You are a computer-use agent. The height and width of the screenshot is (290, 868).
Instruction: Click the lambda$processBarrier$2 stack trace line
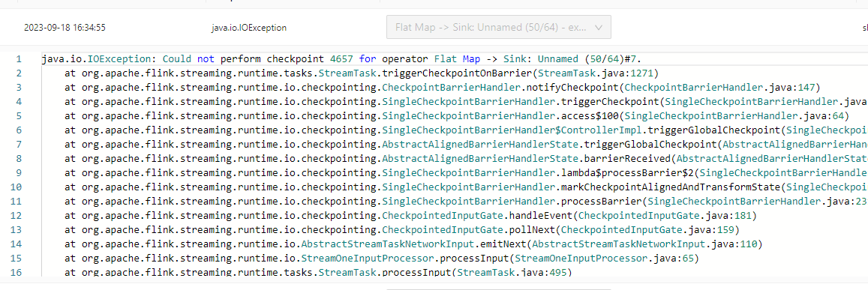[466, 172]
